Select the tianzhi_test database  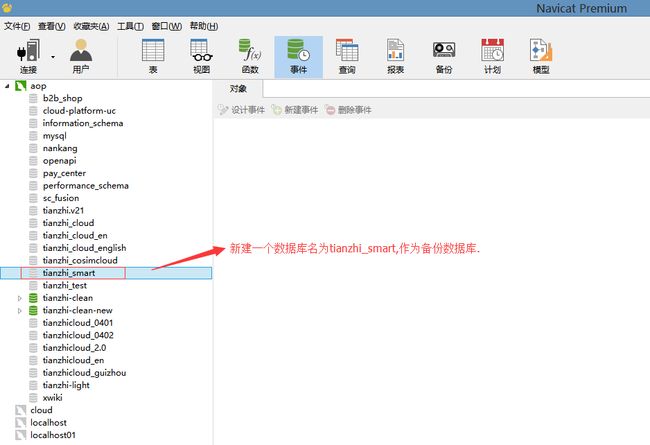(x=65, y=285)
